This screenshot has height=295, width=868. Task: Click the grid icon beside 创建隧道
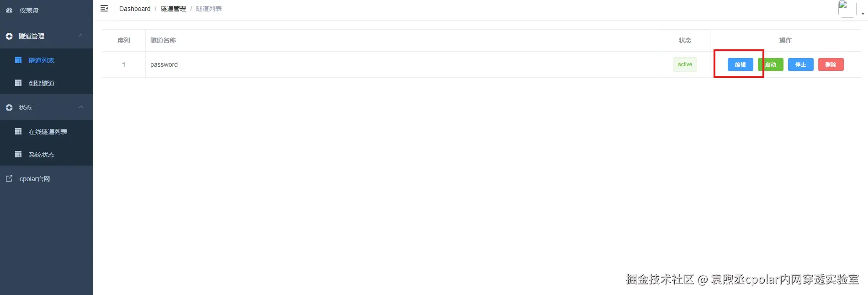click(x=18, y=83)
